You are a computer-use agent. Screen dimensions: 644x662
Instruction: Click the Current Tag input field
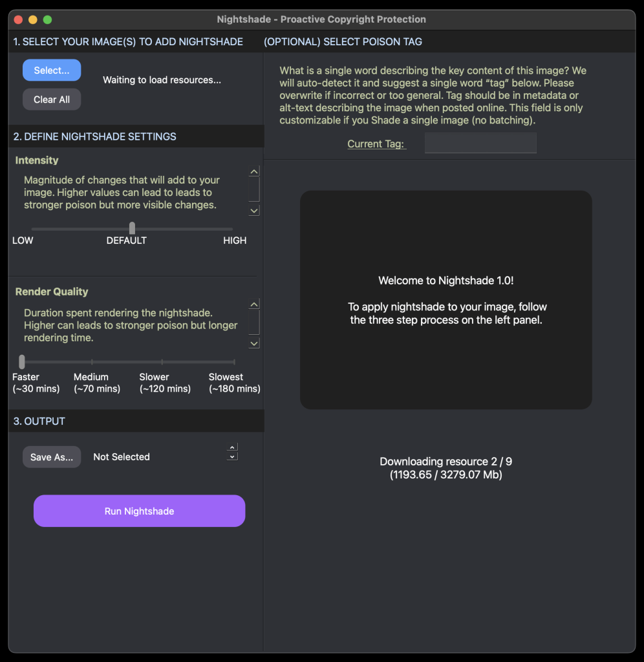[480, 144]
